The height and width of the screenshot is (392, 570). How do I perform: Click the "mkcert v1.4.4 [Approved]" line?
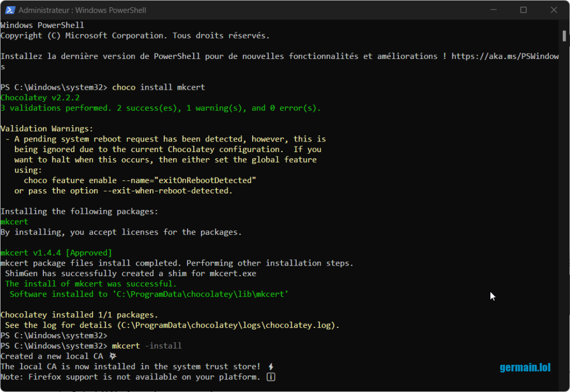click(56, 253)
